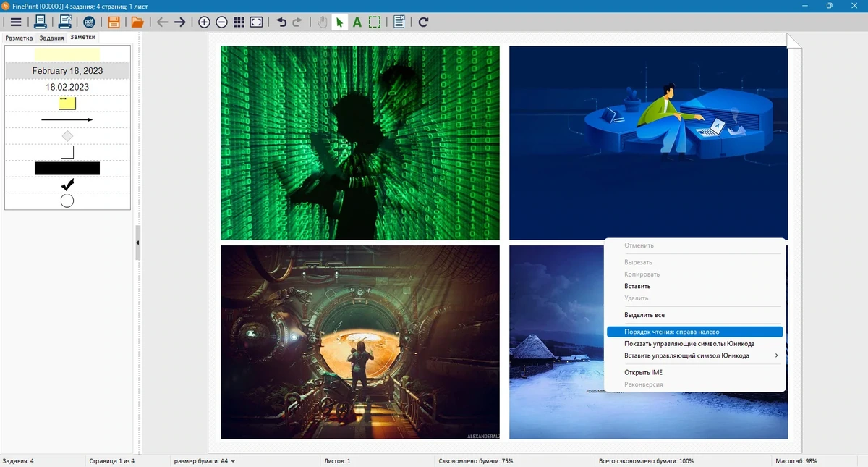868x467 pixels.
Task: Choose Выделить все in context menu
Action: tap(644, 315)
